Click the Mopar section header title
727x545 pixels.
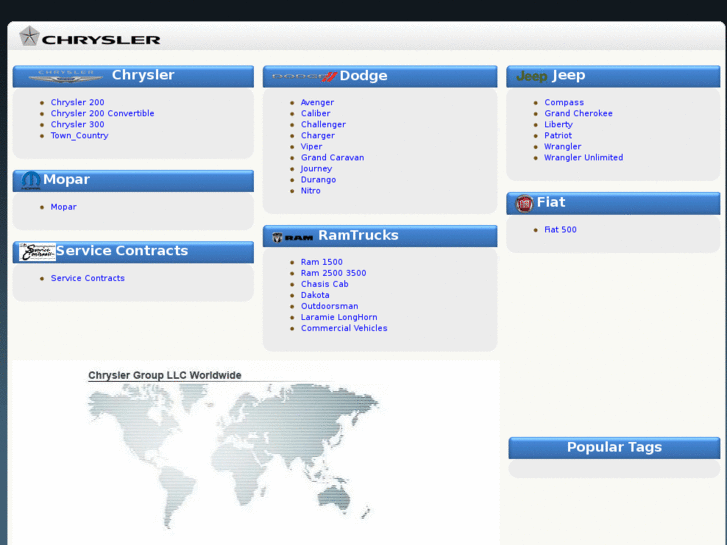[66, 180]
